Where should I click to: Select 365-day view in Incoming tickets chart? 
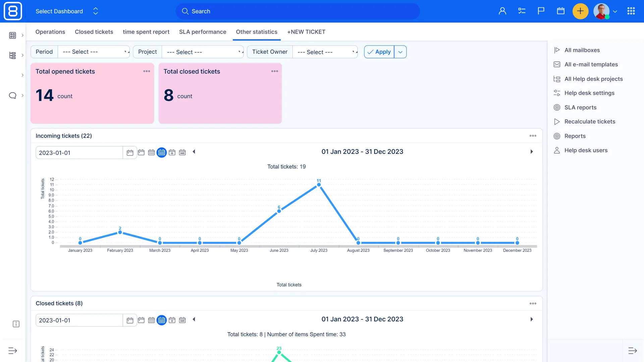182,153
